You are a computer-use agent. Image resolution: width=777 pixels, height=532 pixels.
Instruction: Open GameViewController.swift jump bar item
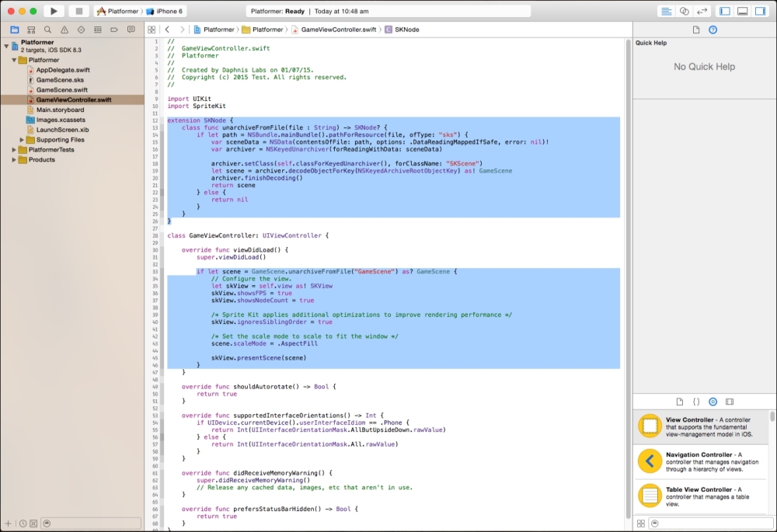pos(334,30)
